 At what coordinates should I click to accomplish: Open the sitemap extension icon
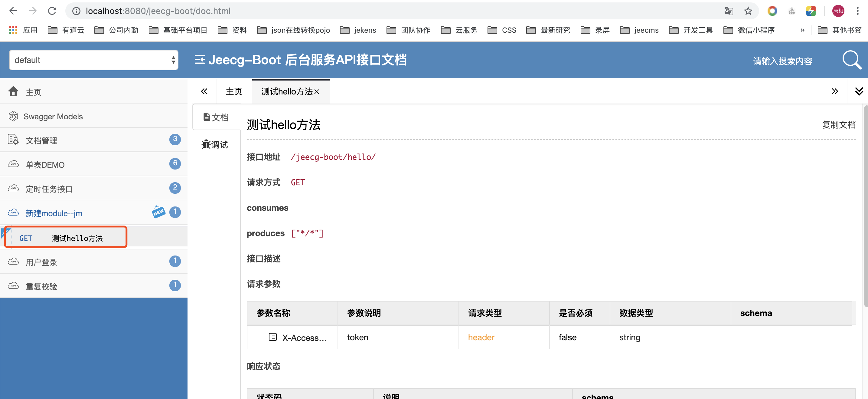792,11
